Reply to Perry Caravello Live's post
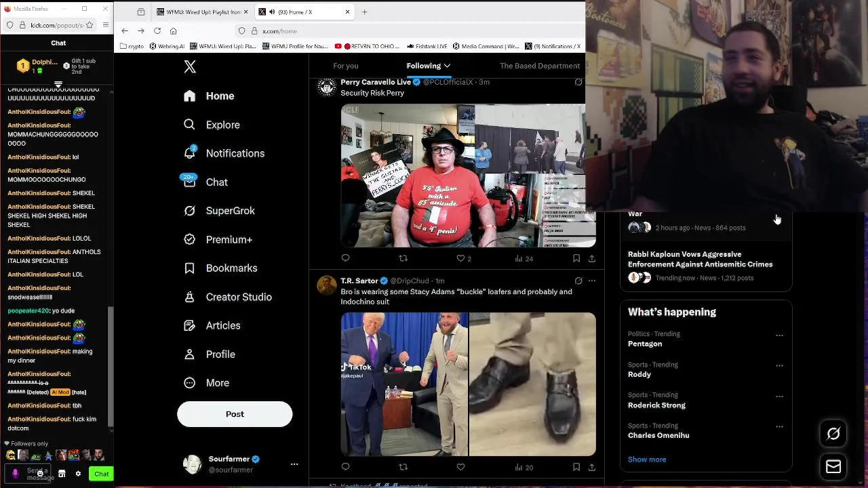 tap(346, 258)
